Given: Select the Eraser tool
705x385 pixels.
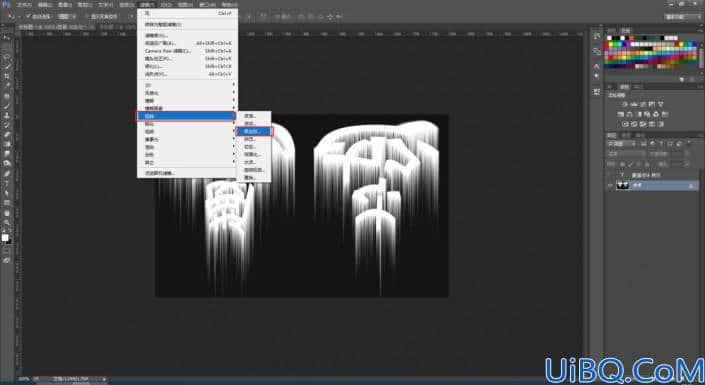Looking at the screenshot, I should point(7,134).
